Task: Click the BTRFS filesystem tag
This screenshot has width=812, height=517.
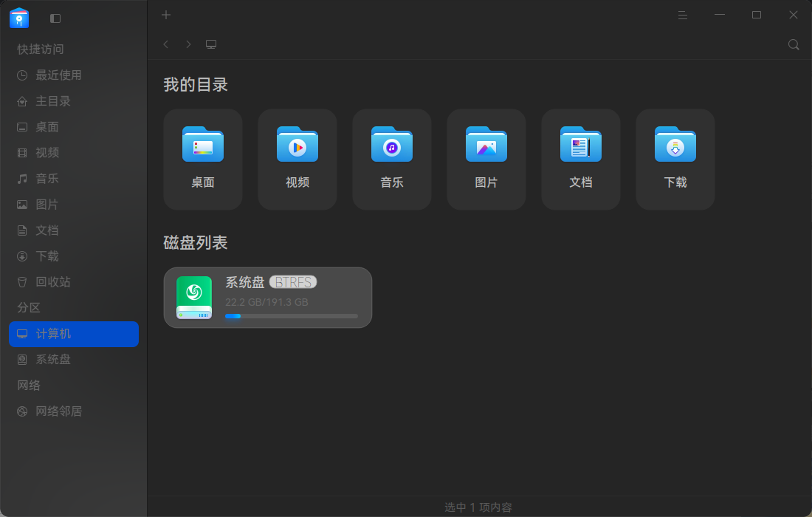Action: coord(293,282)
